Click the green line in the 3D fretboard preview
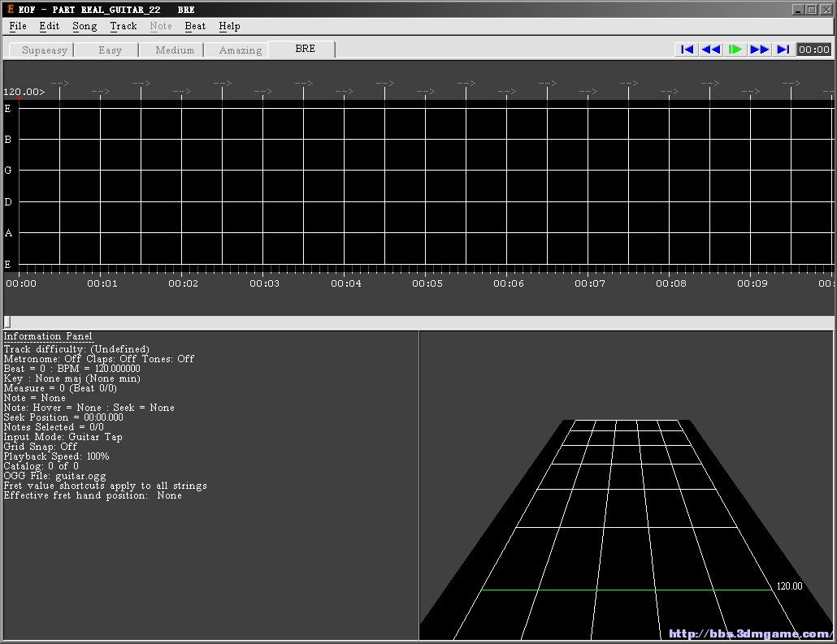This screenshot has width=837, height=644. 627,590
